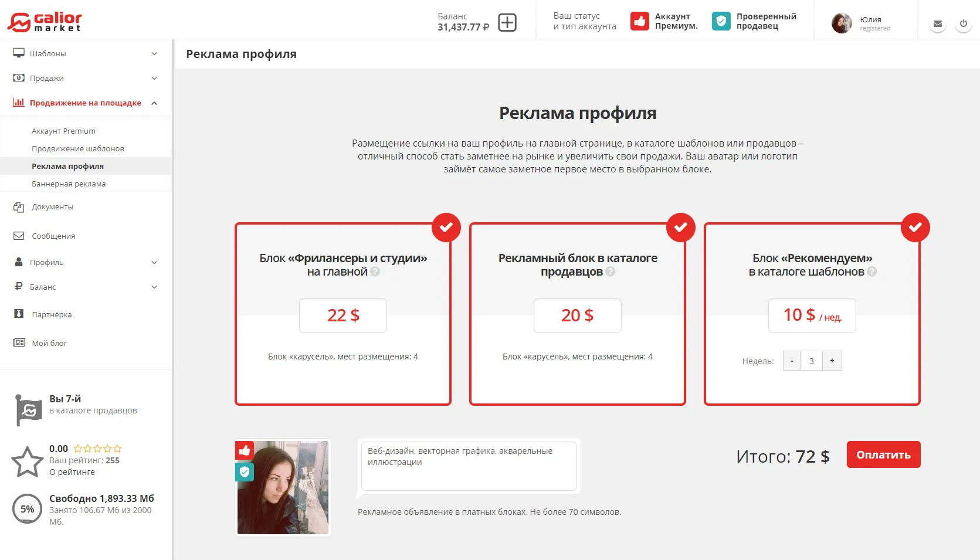Click the verified seller shield icon

721,22
